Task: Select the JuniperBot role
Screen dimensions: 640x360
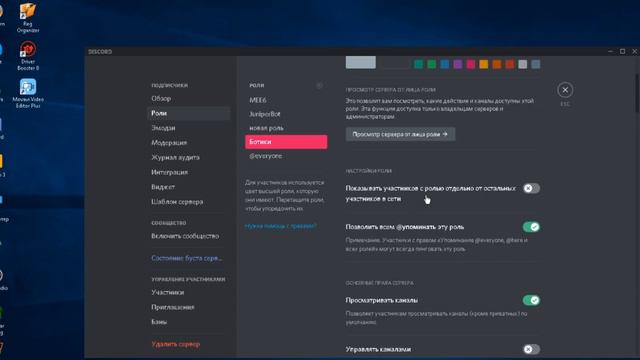Action: coord(286,114)
